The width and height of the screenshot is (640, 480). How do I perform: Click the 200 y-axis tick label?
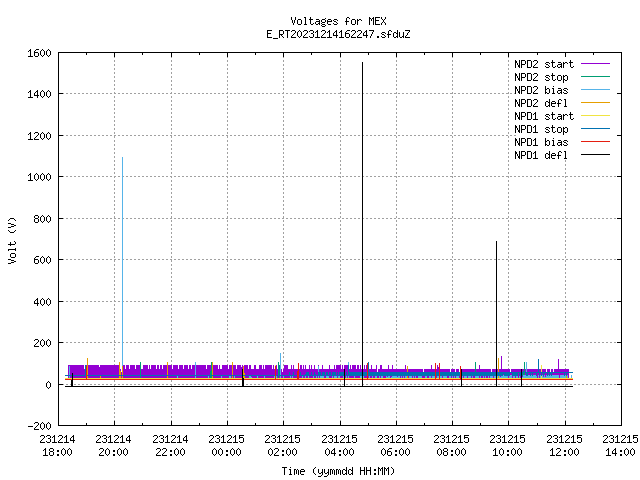pos(42,343)
